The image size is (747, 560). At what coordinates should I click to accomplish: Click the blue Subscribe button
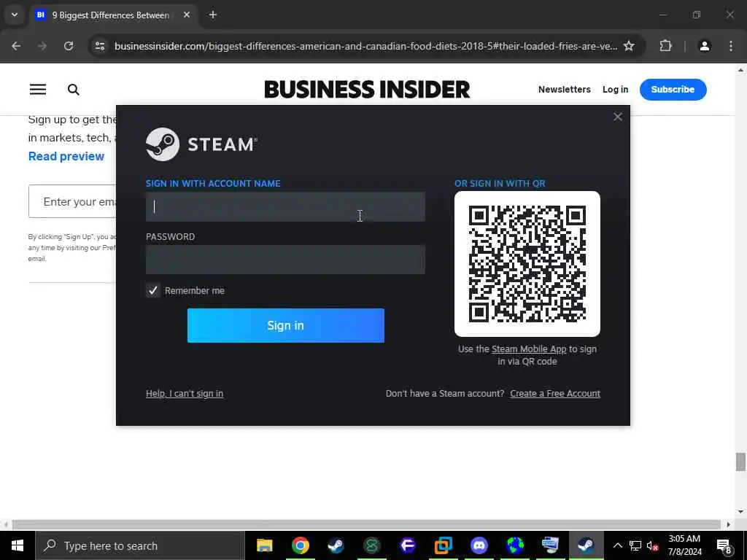pos(673,90)
